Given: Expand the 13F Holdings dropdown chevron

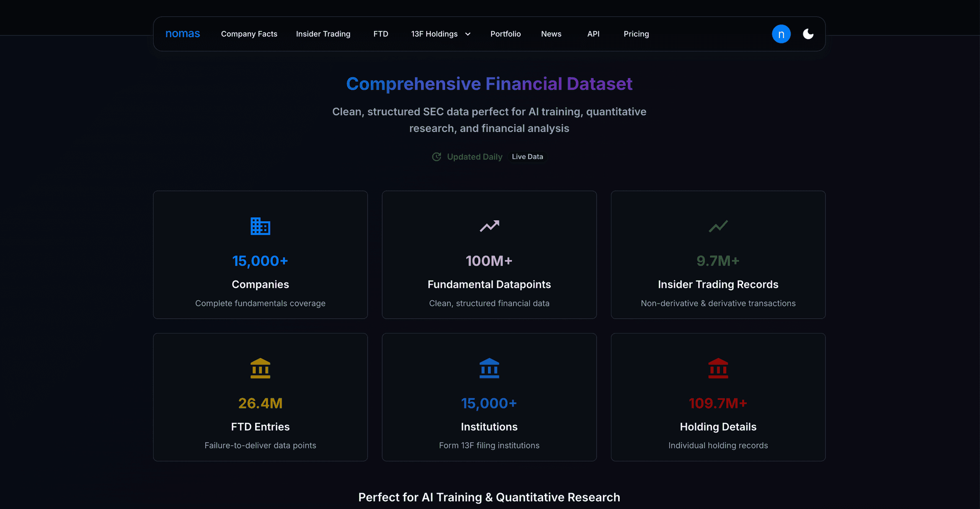Looking at the screenshot, I should (x=468, y=34).
